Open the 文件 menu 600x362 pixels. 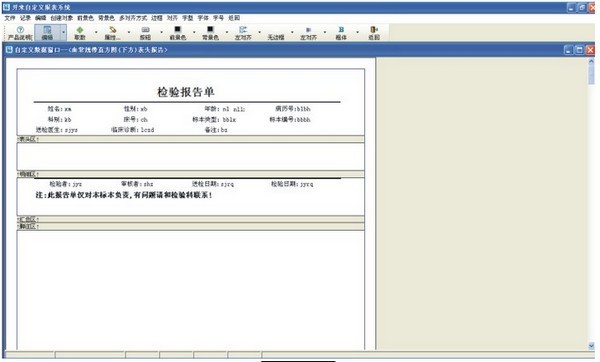pyautogui.click(x=10, y=18)
